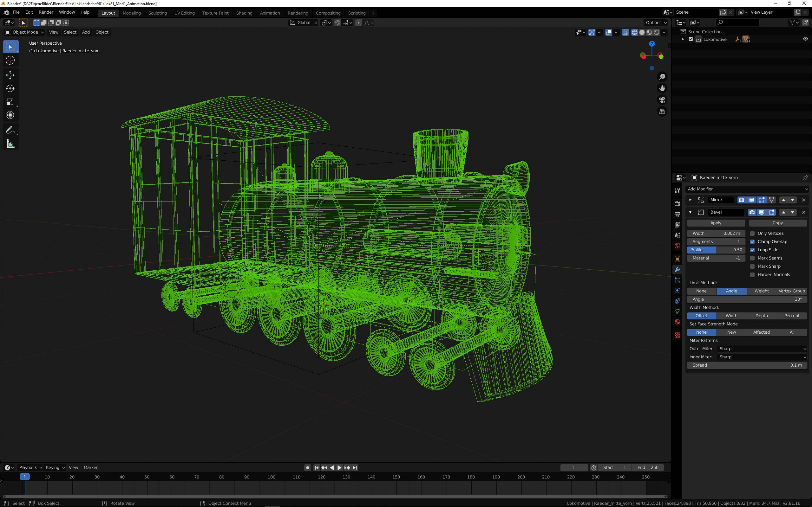Select the Annotate pencil tool

pyautogui.click(x=10, y=130)
